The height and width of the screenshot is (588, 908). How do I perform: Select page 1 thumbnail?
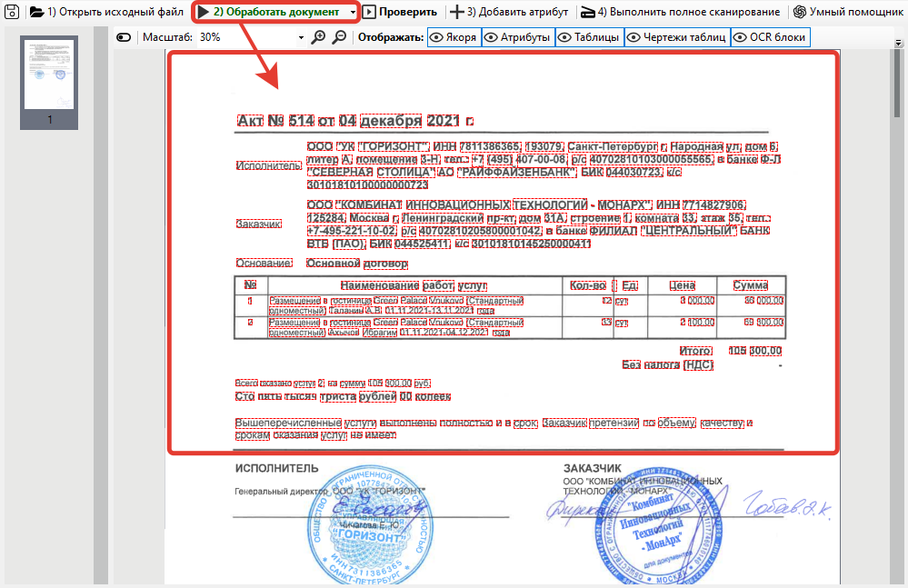click(49, 82)
